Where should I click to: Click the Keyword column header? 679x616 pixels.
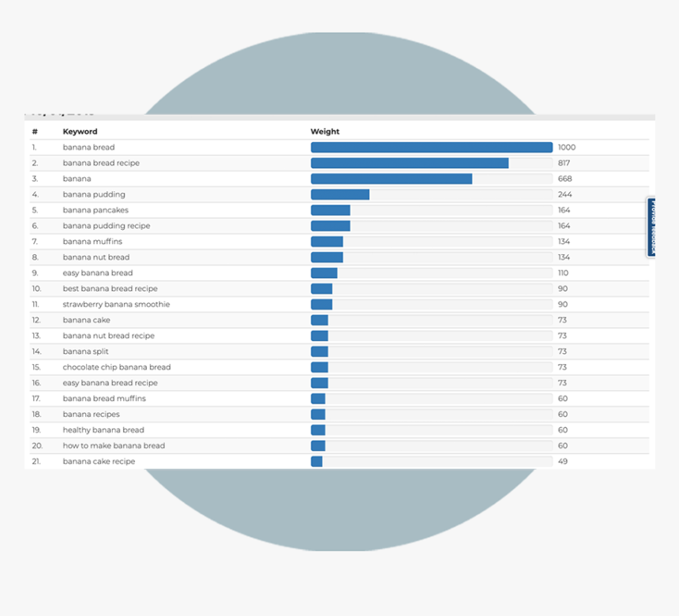pos(80,132)
